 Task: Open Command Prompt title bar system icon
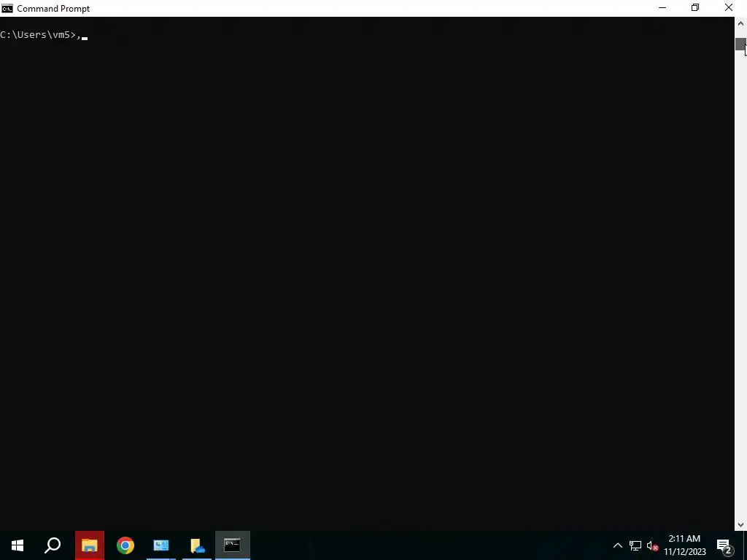7,8
